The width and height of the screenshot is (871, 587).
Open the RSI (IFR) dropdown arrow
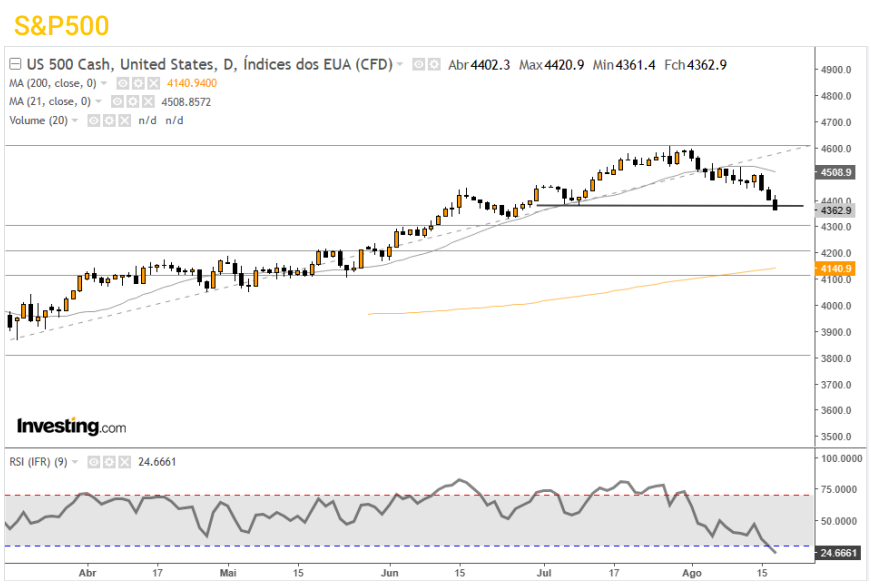[x=73, y=462]
